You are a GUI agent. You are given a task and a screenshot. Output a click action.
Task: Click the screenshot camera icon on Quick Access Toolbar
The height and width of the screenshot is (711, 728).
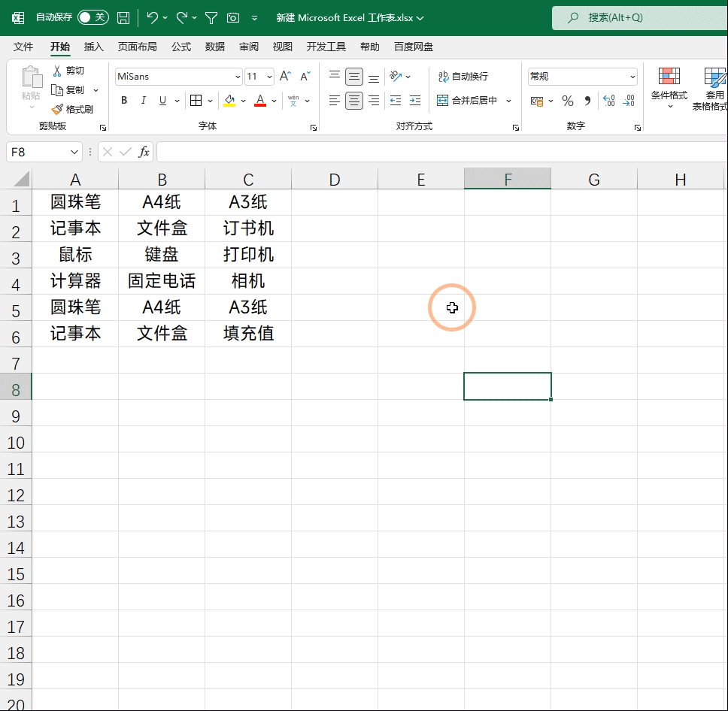point(233,17)
